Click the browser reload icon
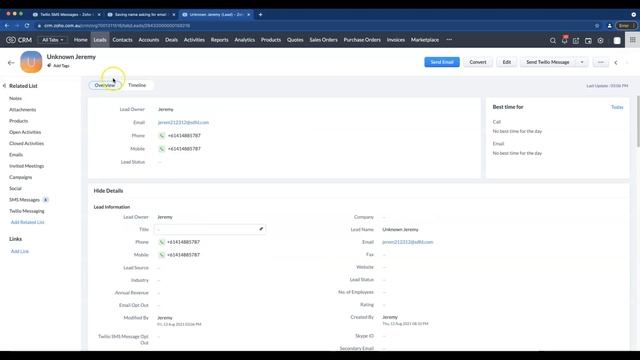 (27, 25)
